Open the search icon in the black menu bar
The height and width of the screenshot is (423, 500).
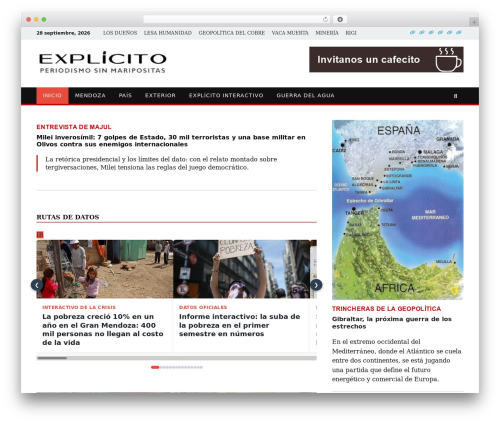click(x=455, y=96)
